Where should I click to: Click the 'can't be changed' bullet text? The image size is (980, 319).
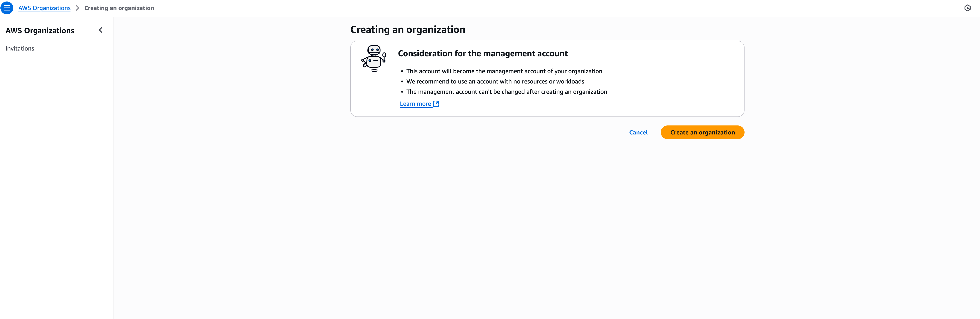coord(506,92)
